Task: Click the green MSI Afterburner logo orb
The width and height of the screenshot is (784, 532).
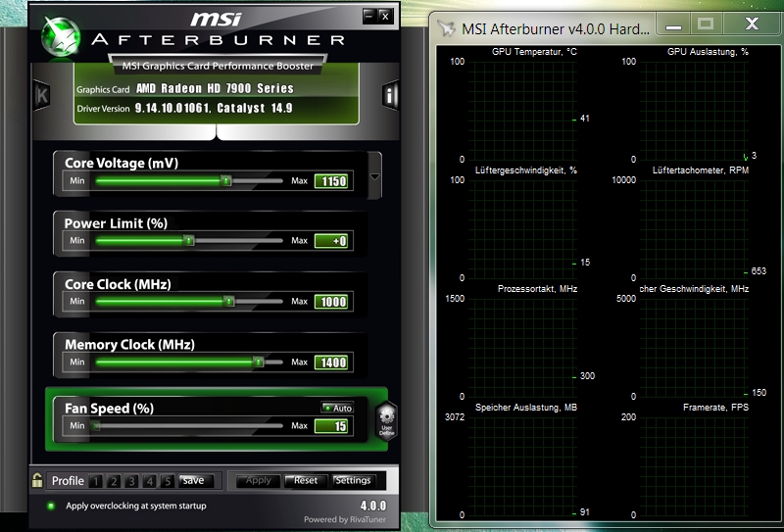Action: pyautogui.click(x=61, y=37)
